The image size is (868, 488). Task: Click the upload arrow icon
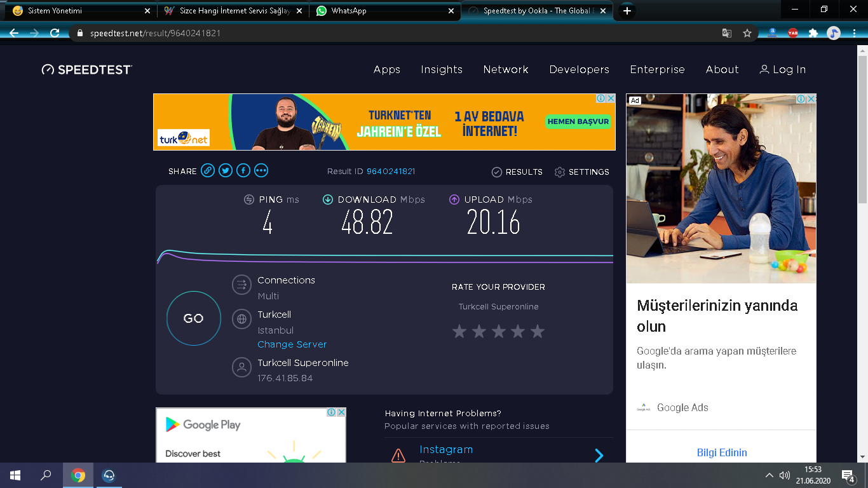[x=454, y=200]
